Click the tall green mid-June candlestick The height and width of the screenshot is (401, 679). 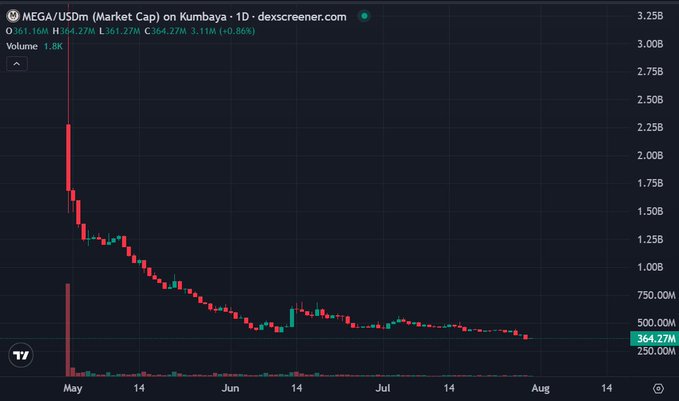click(x=292, y=317)
